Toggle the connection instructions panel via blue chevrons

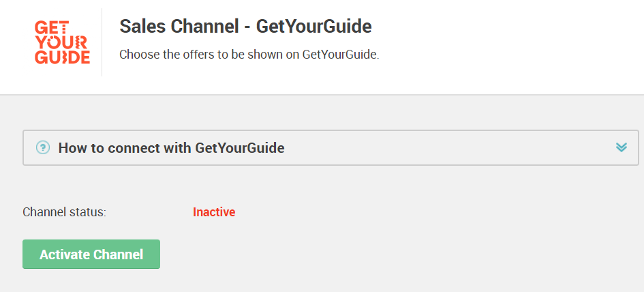point(622,147)
